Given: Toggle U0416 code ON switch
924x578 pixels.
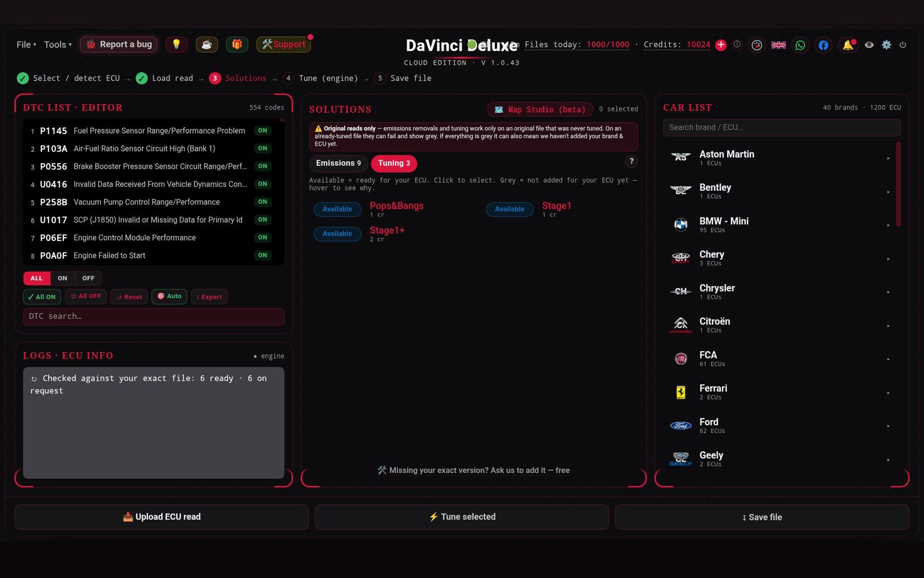Looking at the screenshot, I should click(x=263, y=184).
